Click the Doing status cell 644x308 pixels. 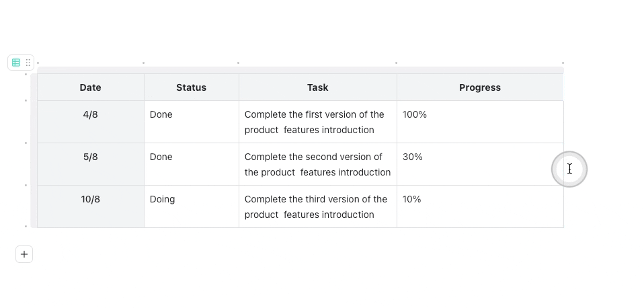coord(191,206)
